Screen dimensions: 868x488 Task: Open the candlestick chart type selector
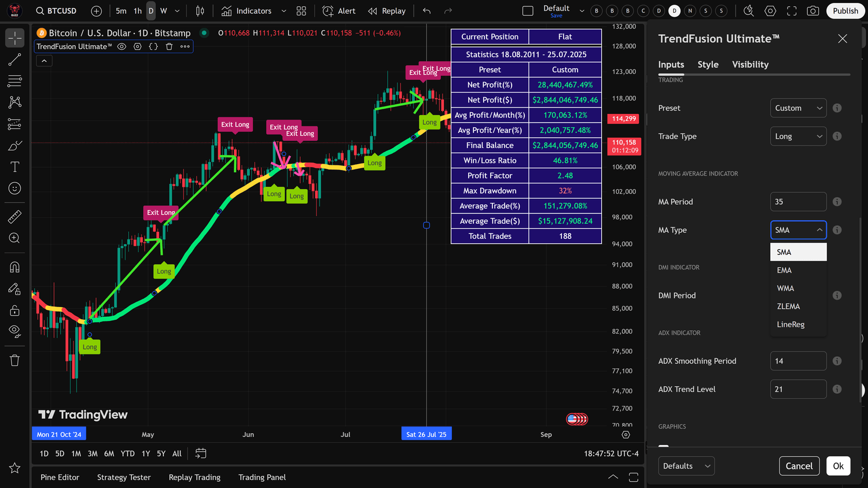pyautogui.click(x=200, y=11)
